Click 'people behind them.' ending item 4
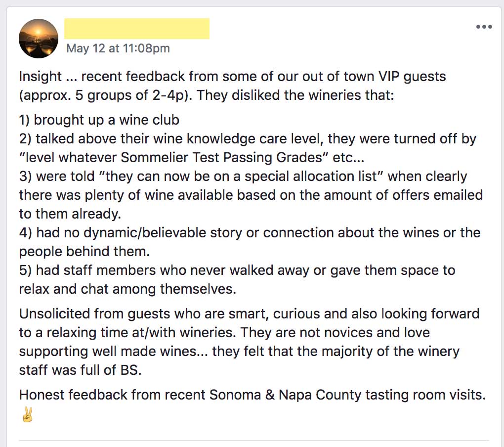The image size is (504, 447). click(x=84, y=252)
